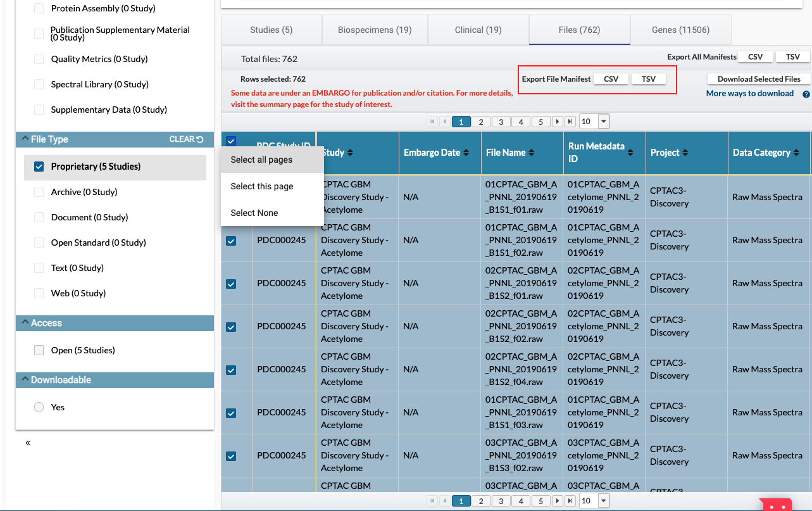This screenshot has width=812, height=511.
Task: Check the Open access checkbox
Action: click(x=39, y=350)
